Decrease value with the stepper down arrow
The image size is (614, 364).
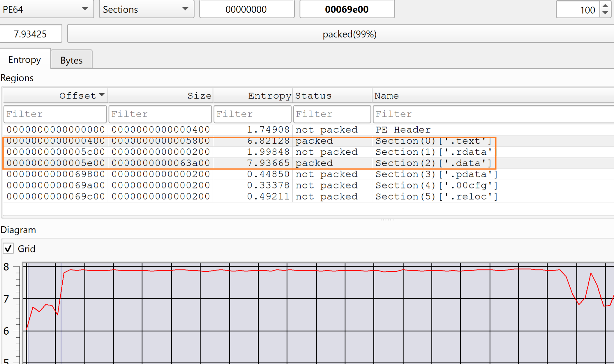[x=605, y=13]
